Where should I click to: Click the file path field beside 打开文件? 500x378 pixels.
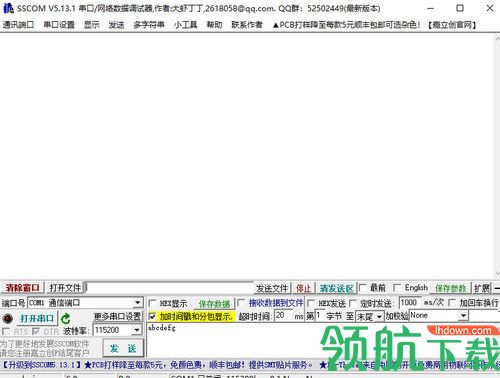point(169,288)
